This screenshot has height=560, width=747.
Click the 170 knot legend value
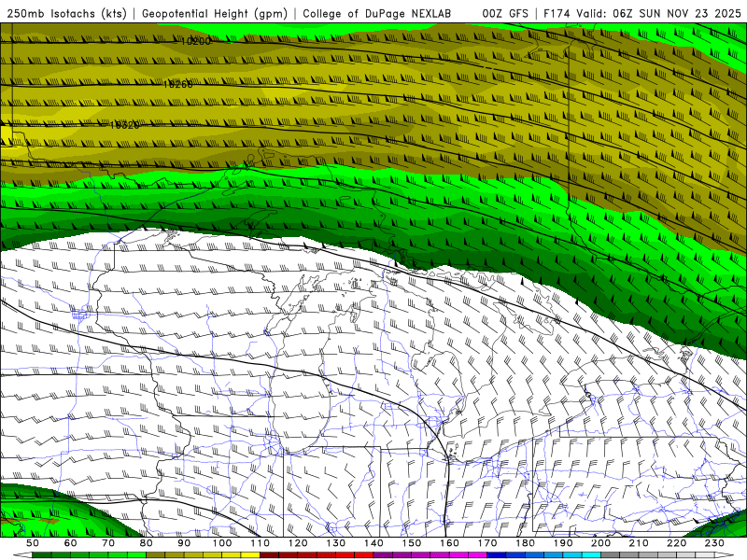[487, 543]
